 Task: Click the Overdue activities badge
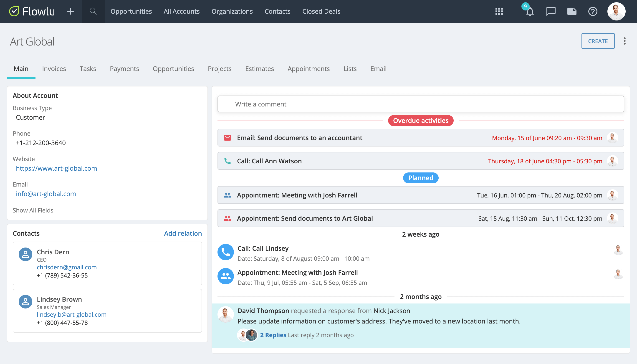420,121
